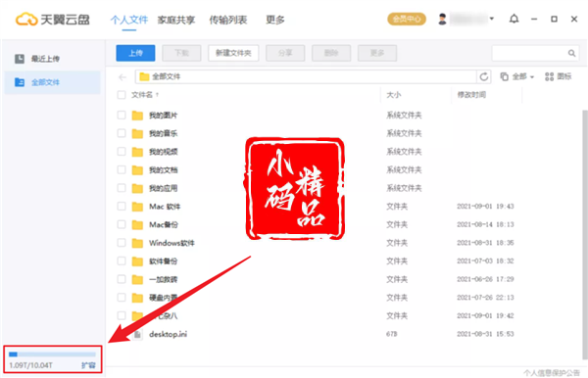Click the folder icon of Mac备份
The width and height of the screenshot is (588, 378).
pyautogui.click(x=137, y=225)
